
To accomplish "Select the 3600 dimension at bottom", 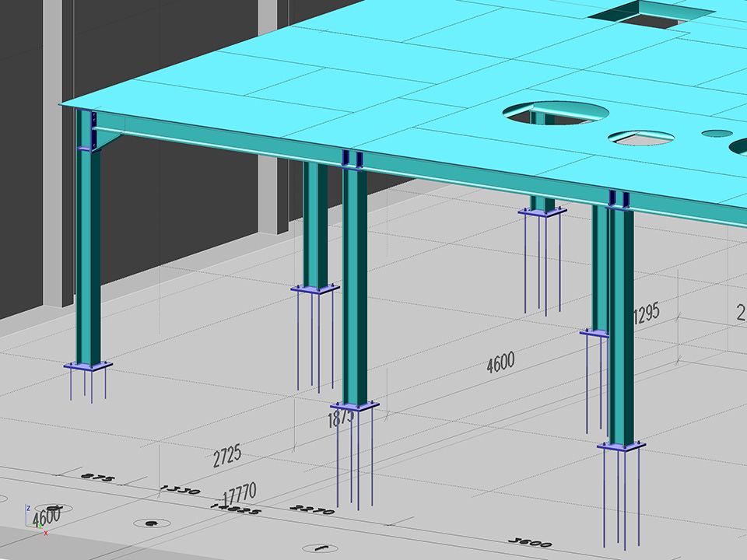I will (x=529, y=543).
